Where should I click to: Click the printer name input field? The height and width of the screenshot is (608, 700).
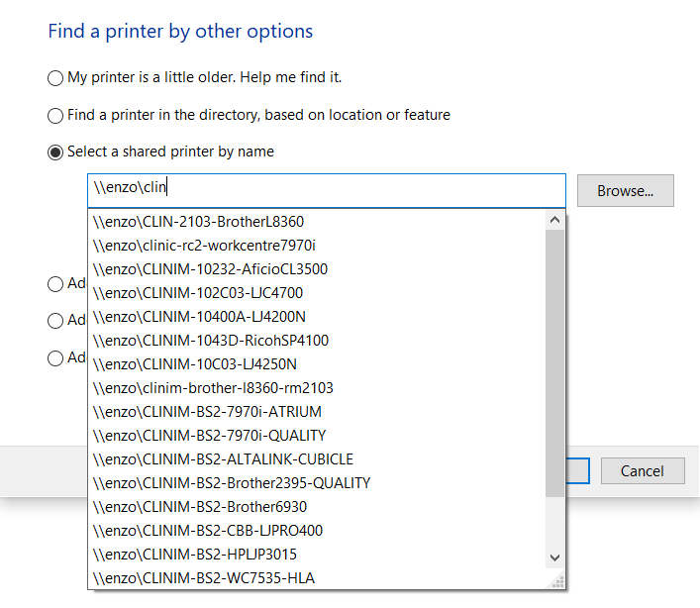pyautogui.click(x=327, y=190)
